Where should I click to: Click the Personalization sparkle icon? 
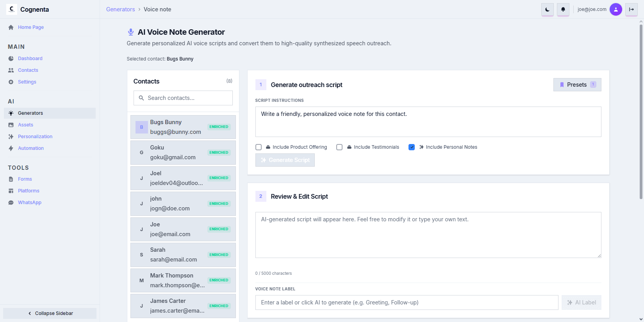point(11,137)
